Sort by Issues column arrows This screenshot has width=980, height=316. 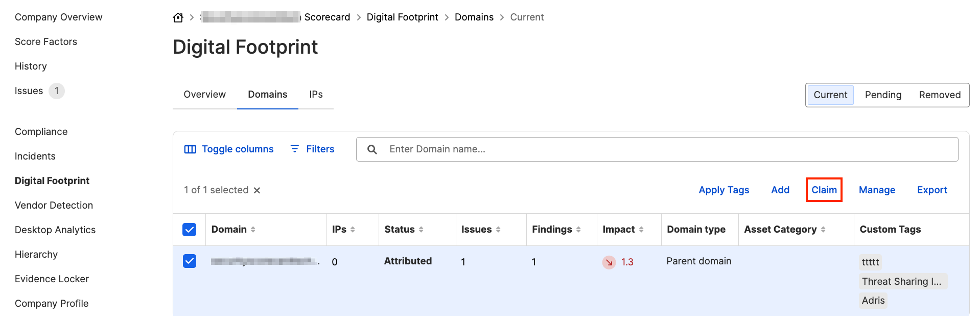498,230
